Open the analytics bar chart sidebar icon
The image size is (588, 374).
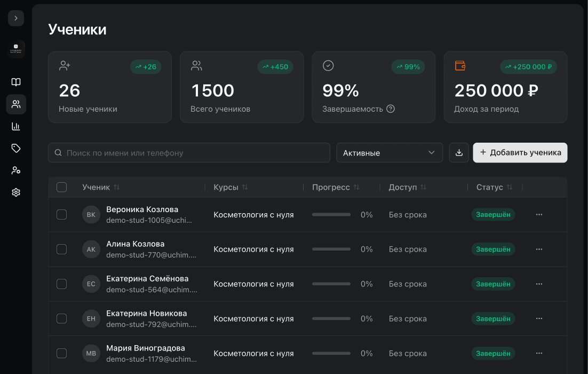tap(16, 126)
